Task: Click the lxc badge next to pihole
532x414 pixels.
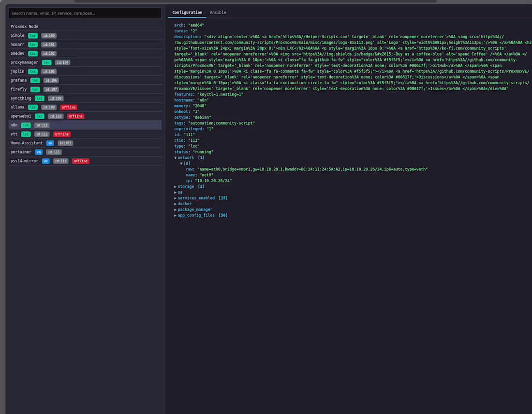Action: tap(32, 35)
